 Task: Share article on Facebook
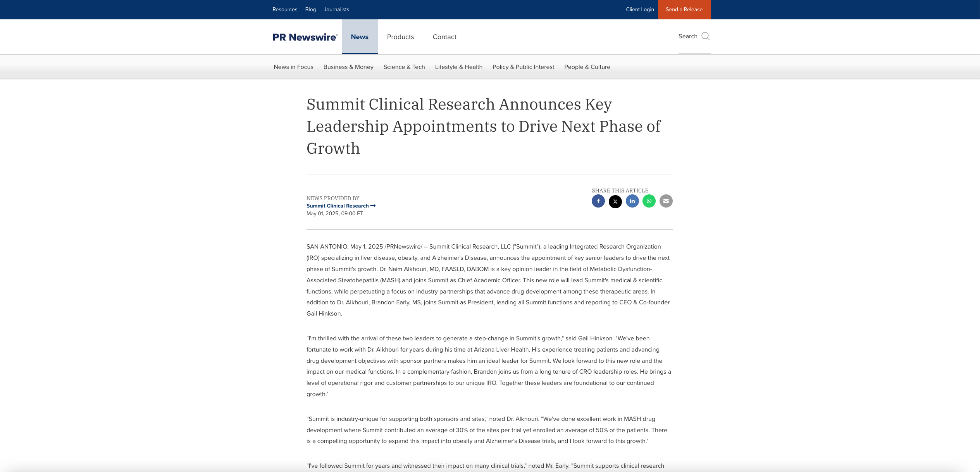coord(598,201)
